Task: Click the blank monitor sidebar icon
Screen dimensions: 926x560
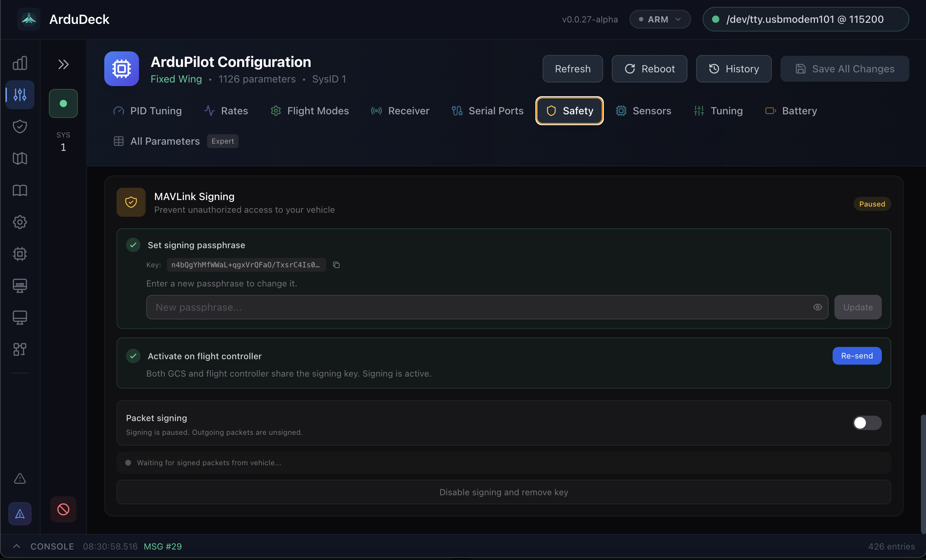Action: pyautogui.click(x=20, y=318)
